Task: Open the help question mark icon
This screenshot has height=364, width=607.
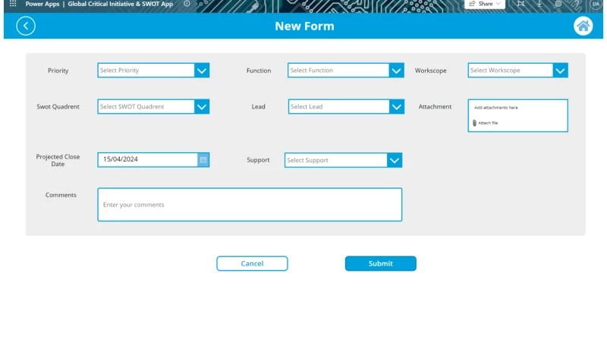Action: (577, 4)
